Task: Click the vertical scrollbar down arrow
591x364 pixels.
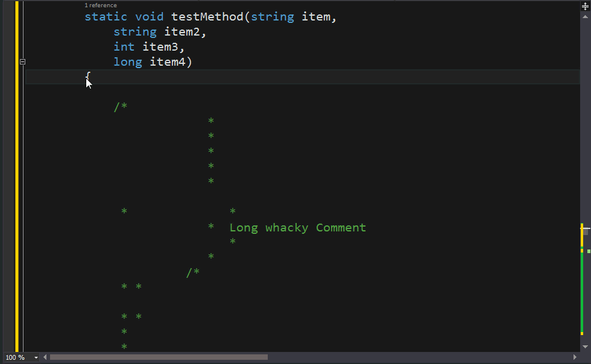Action: (x=585, y=347)
